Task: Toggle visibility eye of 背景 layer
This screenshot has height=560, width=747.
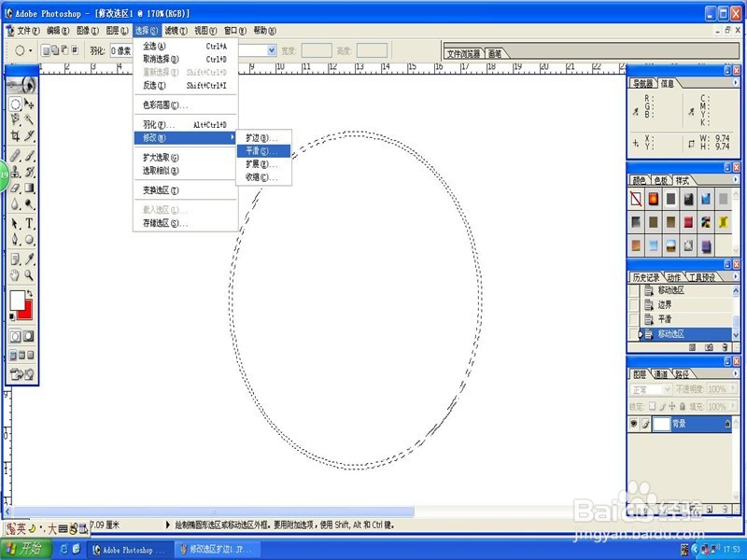Action: click(x=634, y=424)
